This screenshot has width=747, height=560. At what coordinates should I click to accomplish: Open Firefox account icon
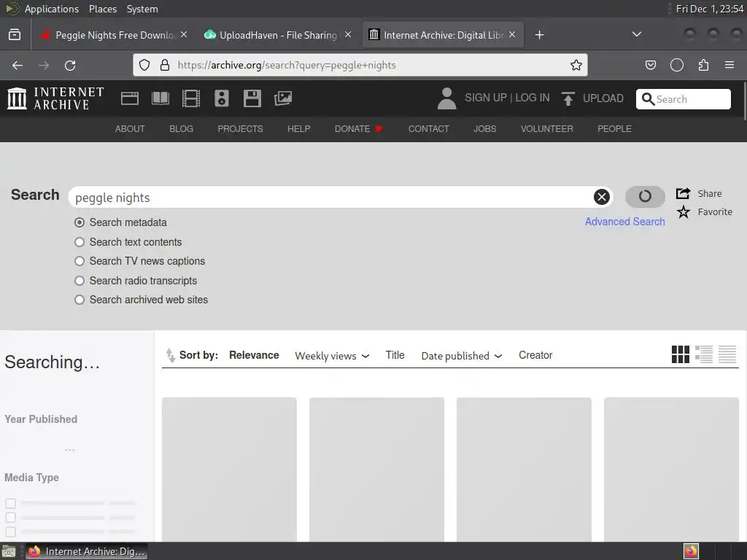coord(677,65)
